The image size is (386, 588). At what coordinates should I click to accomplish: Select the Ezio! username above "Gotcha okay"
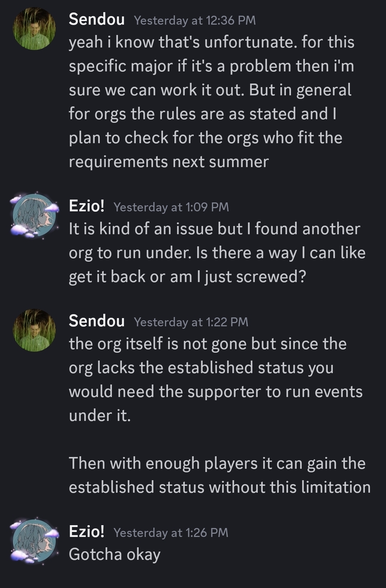coord(86,532)
